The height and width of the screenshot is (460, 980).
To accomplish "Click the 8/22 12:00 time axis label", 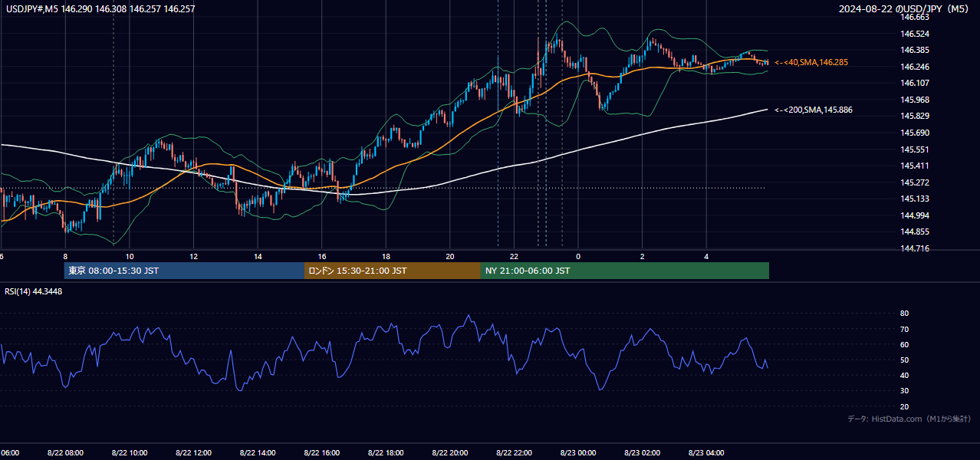I will pyautogui.click(x=193, y=453).
